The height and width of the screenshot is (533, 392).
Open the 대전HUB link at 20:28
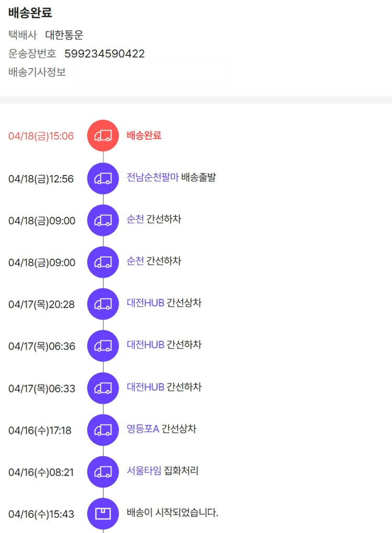pyautogui.click(x=145, y=303)
